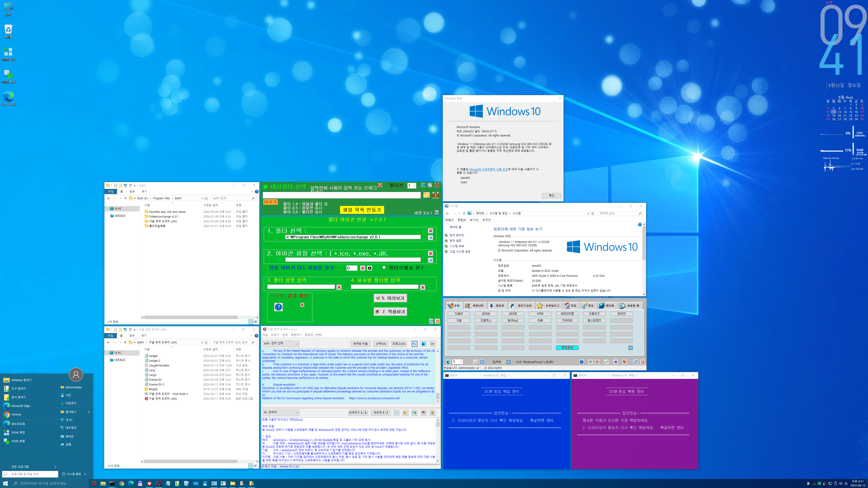This screenshot has height=488, width=868.
Task: Open the auto 언어 선택 source language dropdown
Action: [281, 343]
